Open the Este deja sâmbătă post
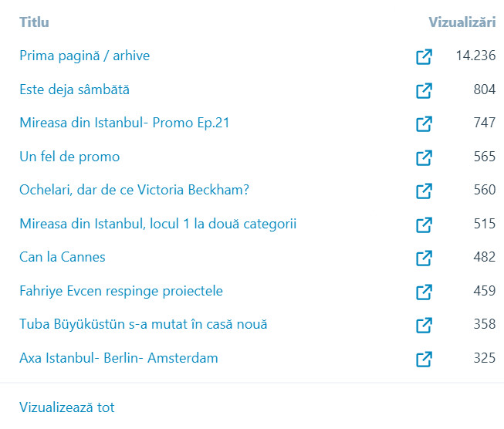 (74, 90)
